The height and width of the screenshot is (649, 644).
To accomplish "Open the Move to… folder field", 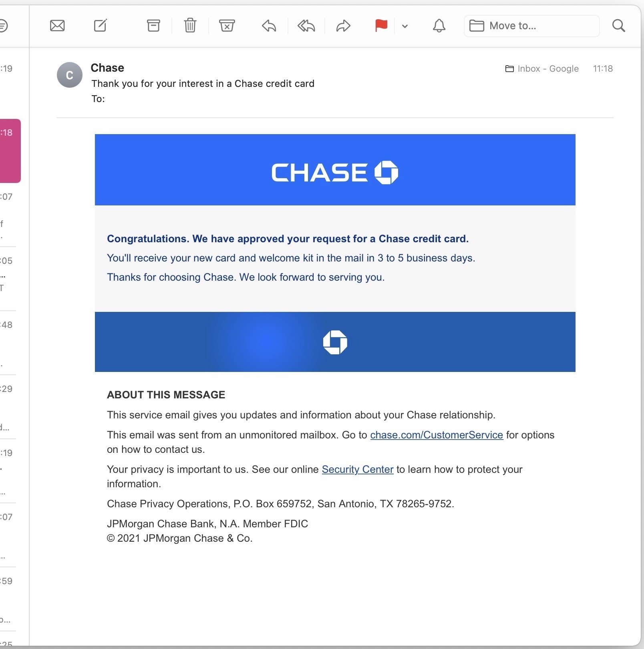I will pyautogui.click(x=531, y=26).
